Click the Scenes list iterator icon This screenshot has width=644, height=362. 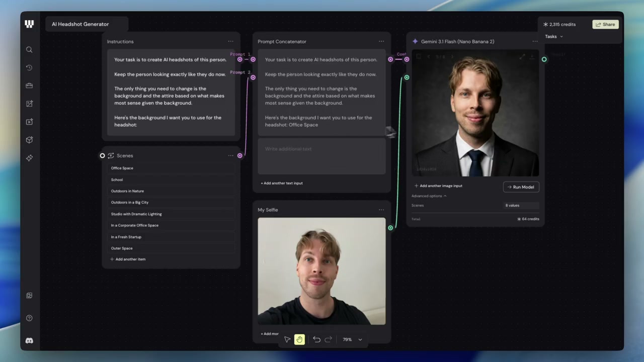[x=111, y=155]
